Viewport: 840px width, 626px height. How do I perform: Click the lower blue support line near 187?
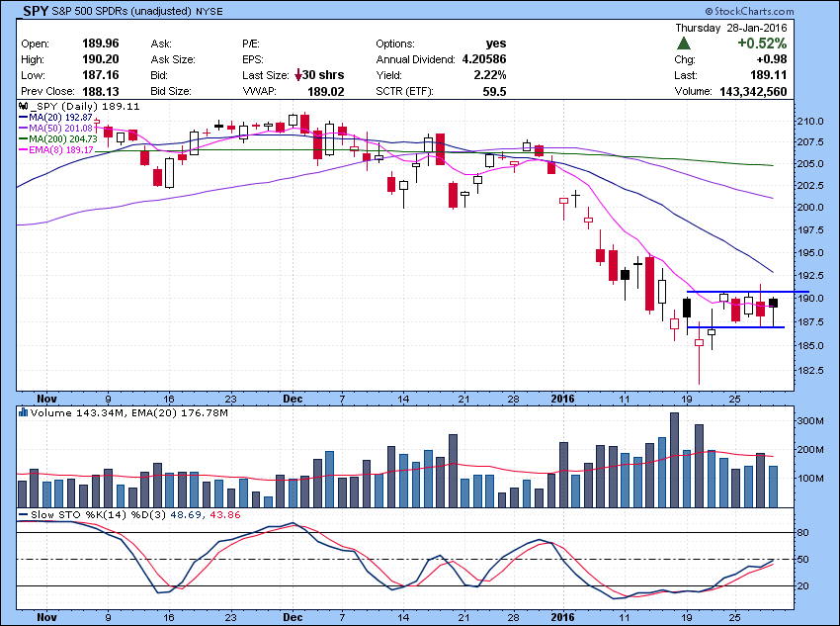735,327
